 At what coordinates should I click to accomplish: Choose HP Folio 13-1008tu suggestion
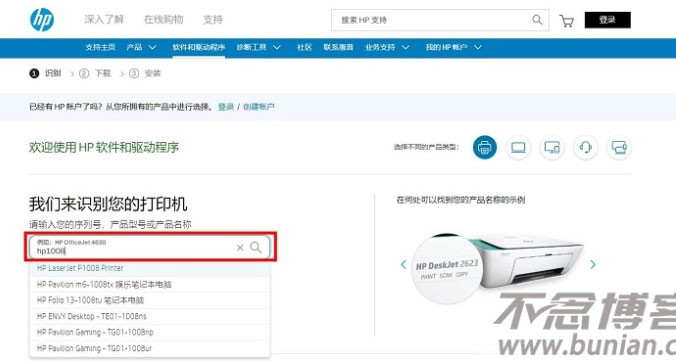pos(150,300)
